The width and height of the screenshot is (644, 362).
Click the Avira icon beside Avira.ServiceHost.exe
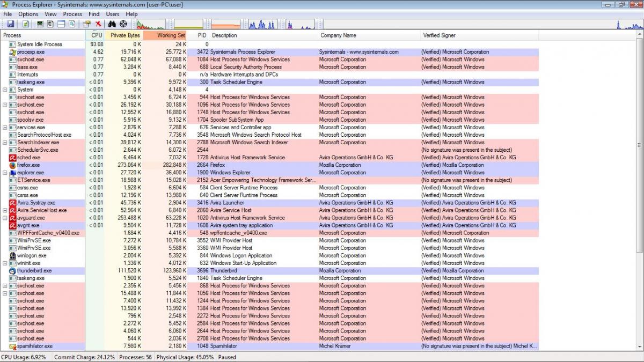coord(13,210)
